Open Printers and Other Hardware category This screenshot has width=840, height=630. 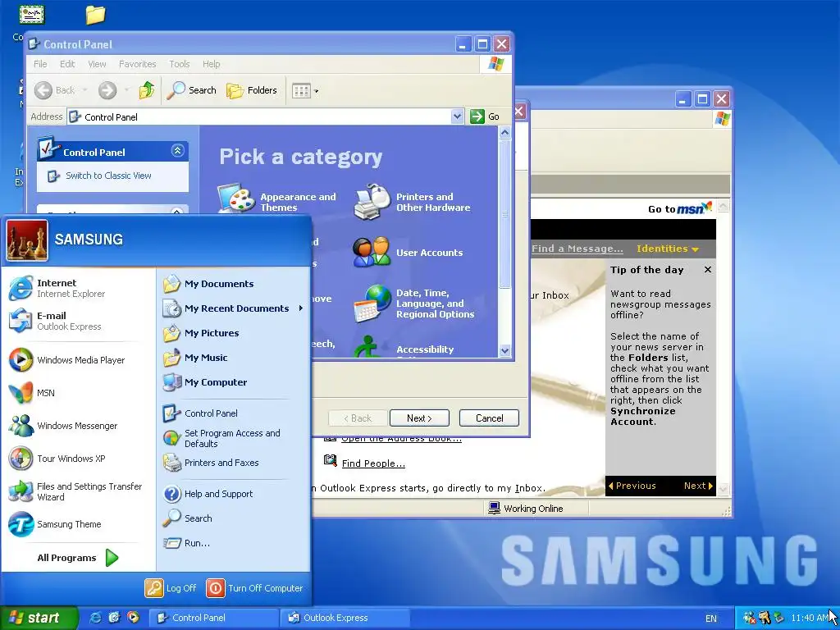pyautogui.click(x=412, y=202)
